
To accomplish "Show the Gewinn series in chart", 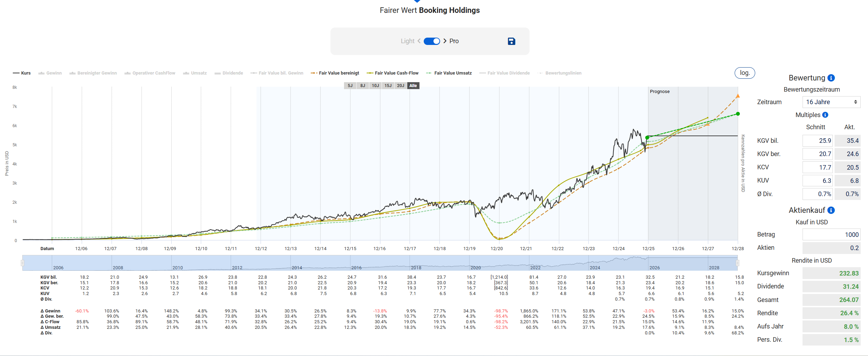I will click(50, 73).
